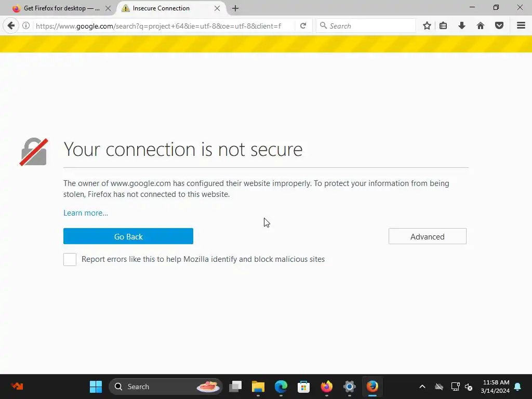The height and width of the screenshot is (399, 532).
Task: Click the Go Back button
Action: click(128, 236)
